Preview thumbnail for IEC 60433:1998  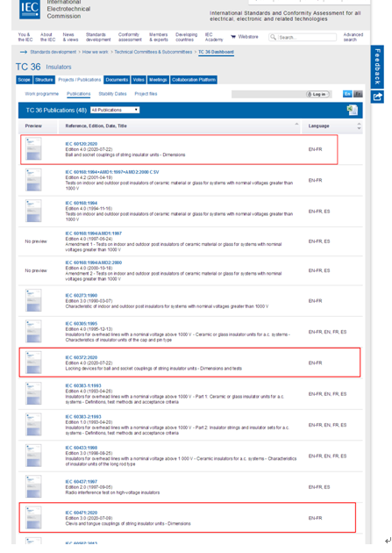[x=33, y=456]
